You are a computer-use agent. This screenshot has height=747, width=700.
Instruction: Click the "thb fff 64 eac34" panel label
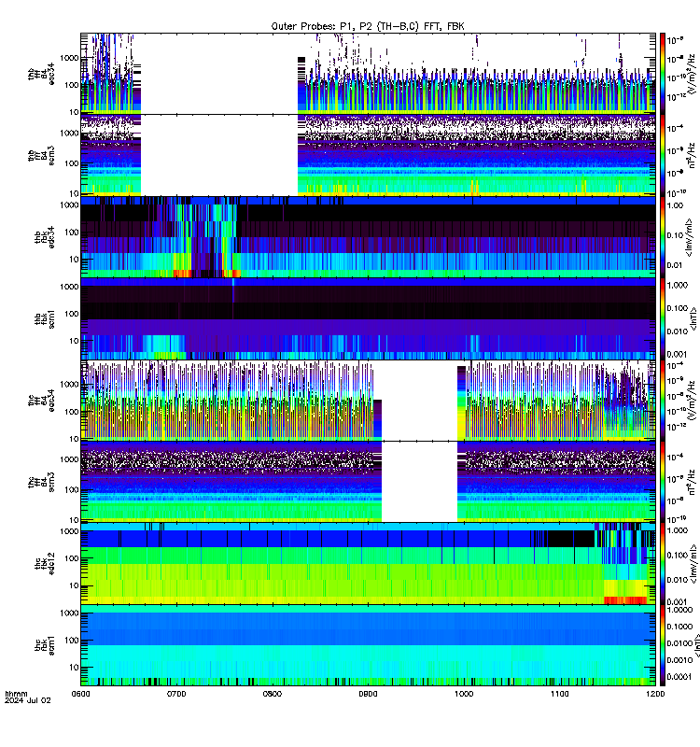pyautogui.click(x=41, y=74)
